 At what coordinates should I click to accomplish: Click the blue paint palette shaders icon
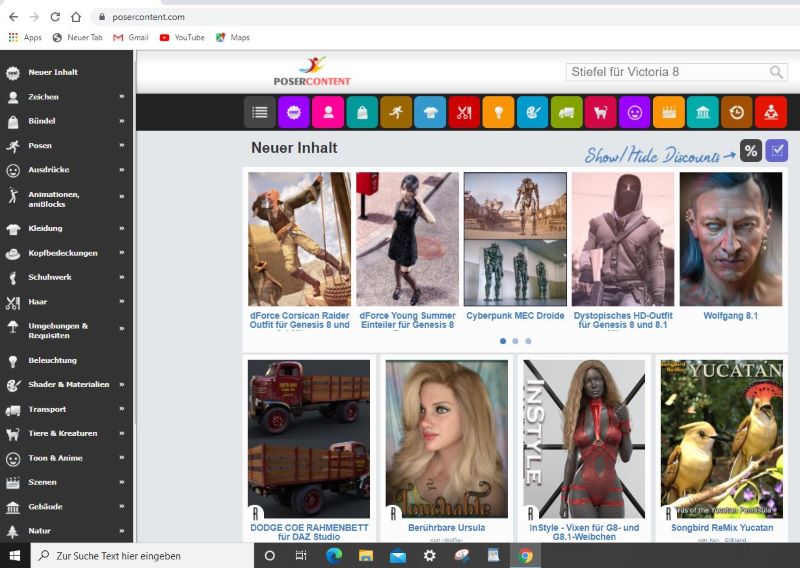(x=533, y=112)
